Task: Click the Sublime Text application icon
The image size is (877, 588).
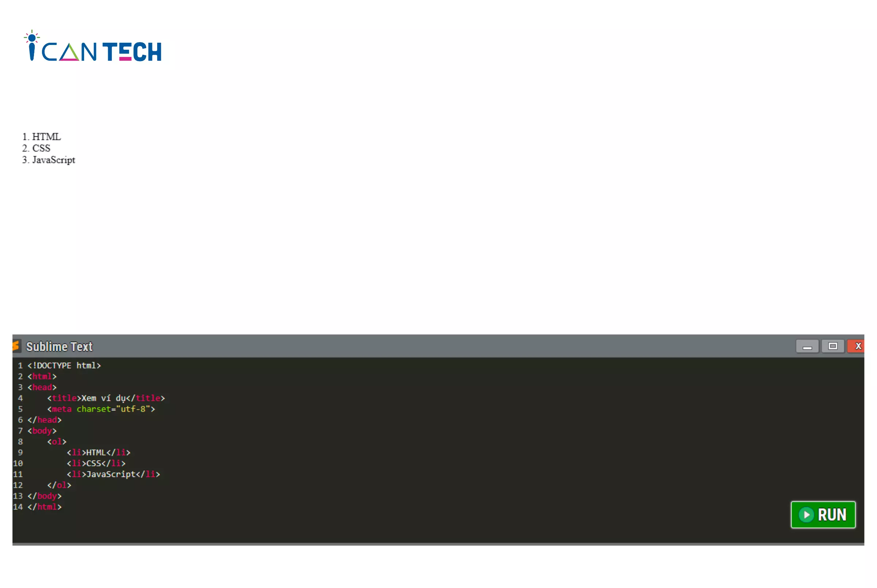Action: click(16, 346)
